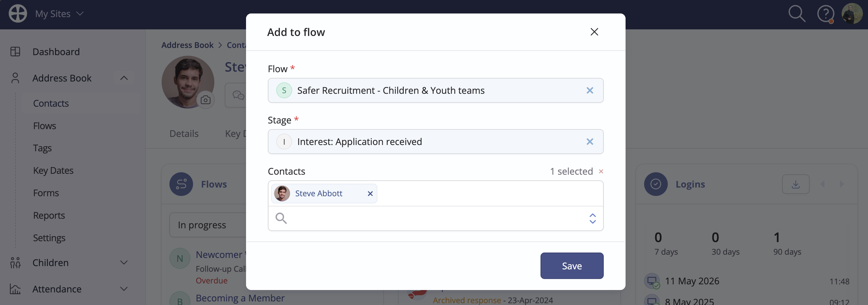Expand the Children section
Viewport: 868px width, 305px height.
124,262
